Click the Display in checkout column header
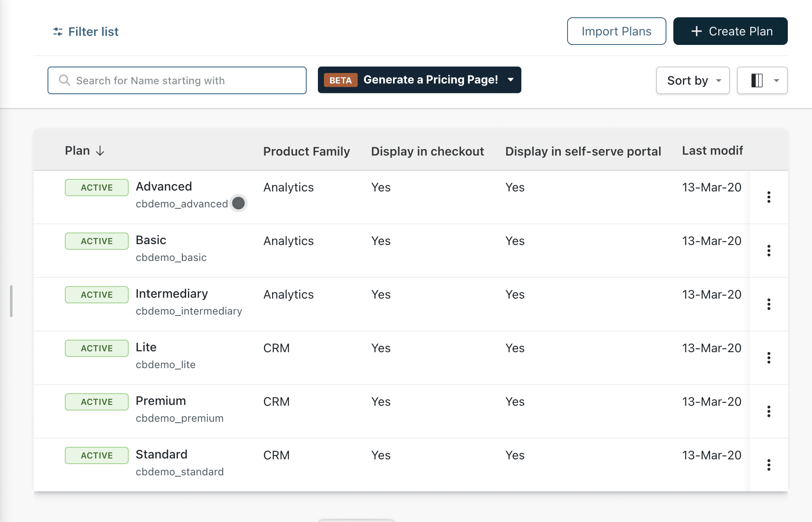This screenshot has height=522, width=812. pos(428,151)
